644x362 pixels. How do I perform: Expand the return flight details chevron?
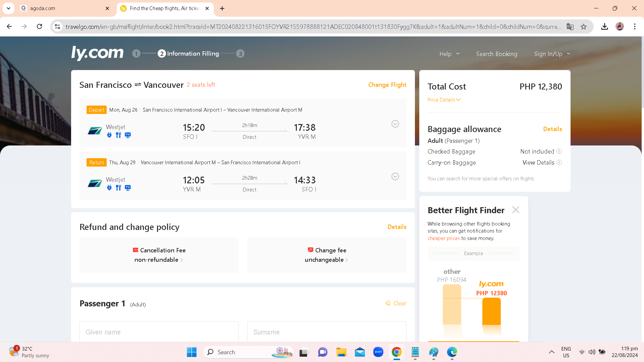(395, 177)
